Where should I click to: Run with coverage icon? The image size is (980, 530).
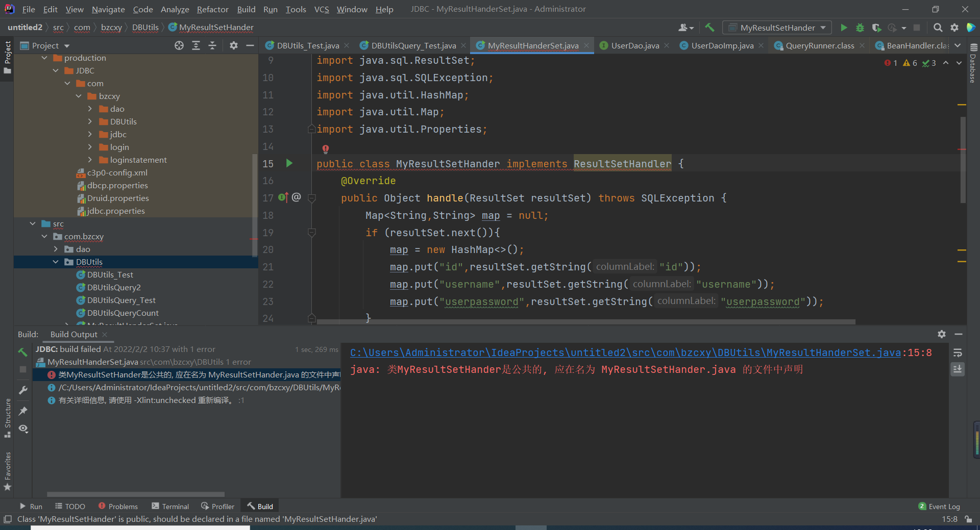tap(876, 28)
